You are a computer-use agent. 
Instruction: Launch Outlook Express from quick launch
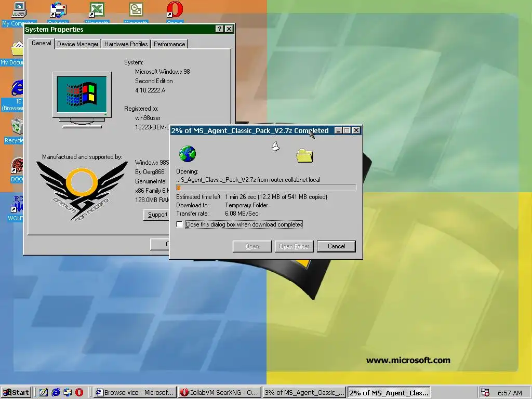click(x=68, y=392)
